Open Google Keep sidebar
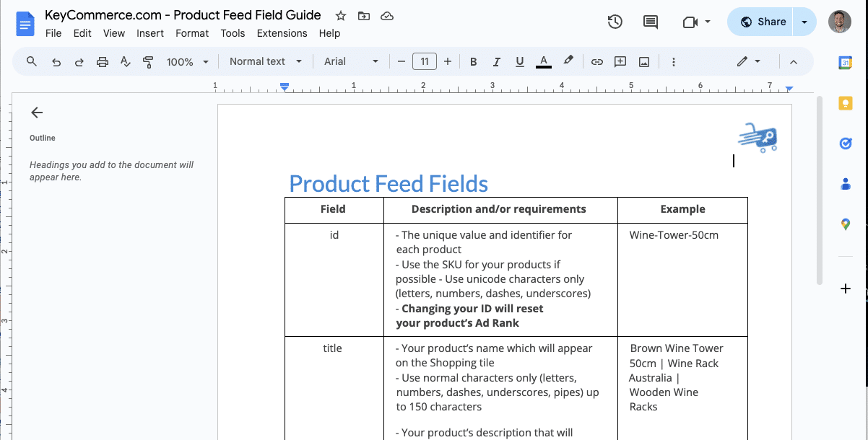Image resolution: width=868 pixels, height=440 pixels. [845, 103]
